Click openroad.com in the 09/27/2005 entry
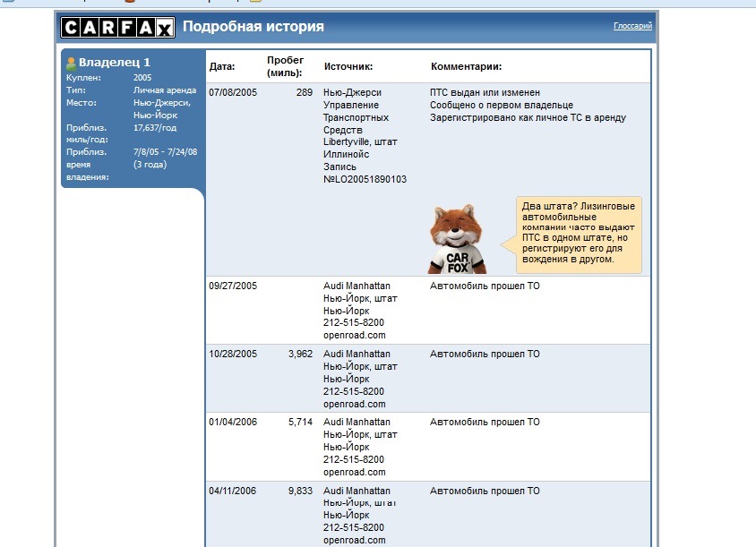This screenshot has width=756, height=547. click(355, 335)
